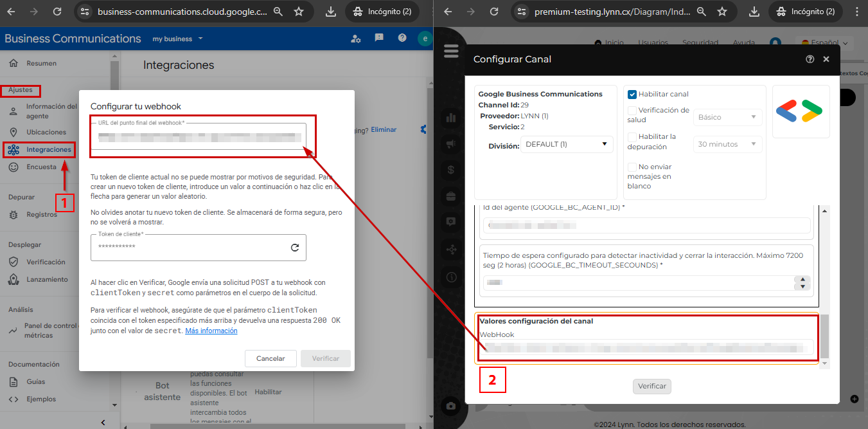Click the Eliminar link on Integraciones page
868x429 pixels.
coord(384,129)
